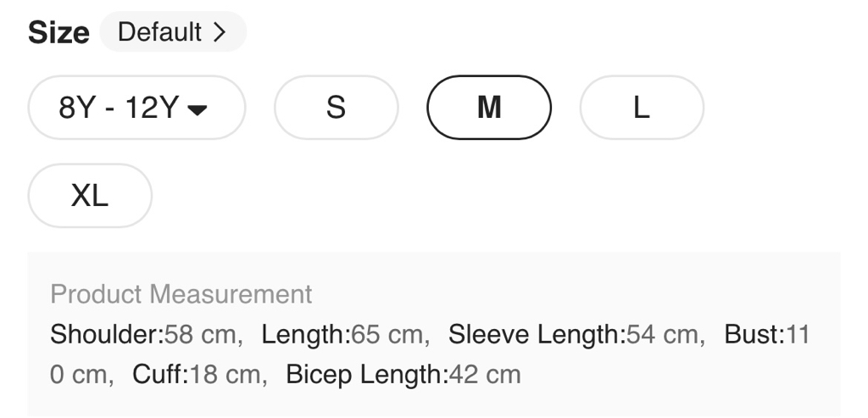Viewport: 868px width, 418px height.
Task: Click the Length label in measurements
Action: click(x=303, y=335)
